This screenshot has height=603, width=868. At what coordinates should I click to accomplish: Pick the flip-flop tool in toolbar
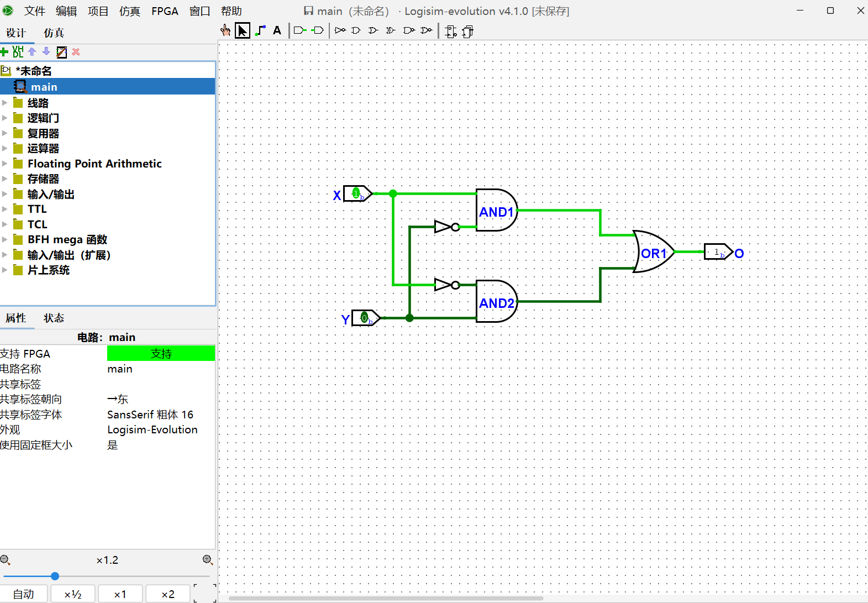(x=451, y=32)
